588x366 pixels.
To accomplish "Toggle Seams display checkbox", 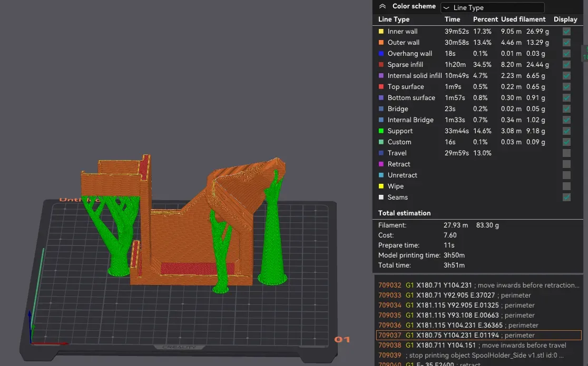I will tap(566, 197).
